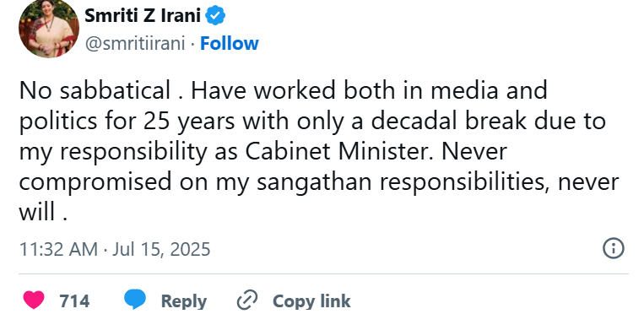This screenshot has width=644, height=314.
Task: Open the Twitter info circle icon
Action: [614, 248]
